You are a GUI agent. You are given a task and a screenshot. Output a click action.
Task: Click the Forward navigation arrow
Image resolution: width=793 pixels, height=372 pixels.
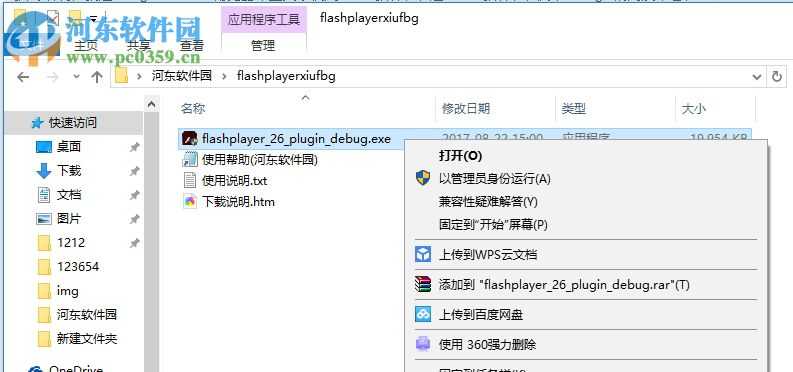pos(52,77)
